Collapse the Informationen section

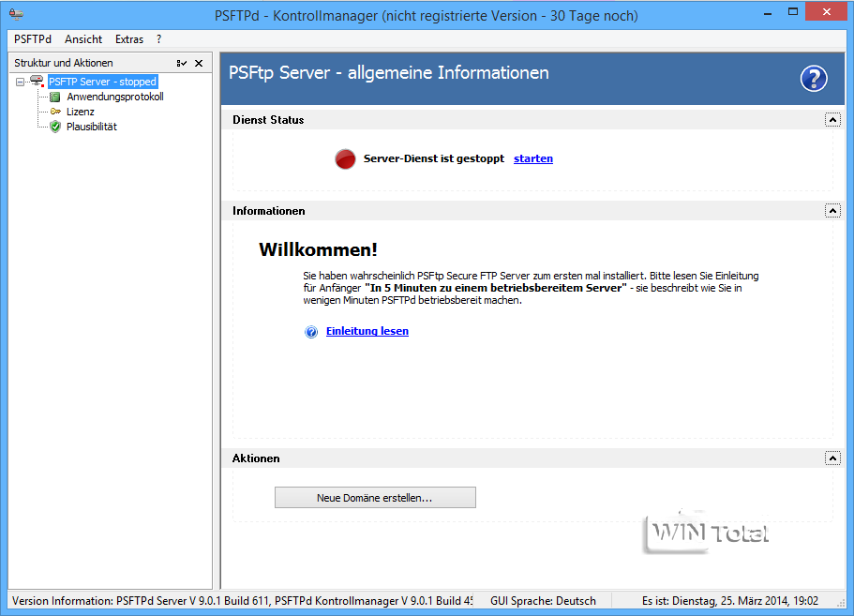(832, 211)
